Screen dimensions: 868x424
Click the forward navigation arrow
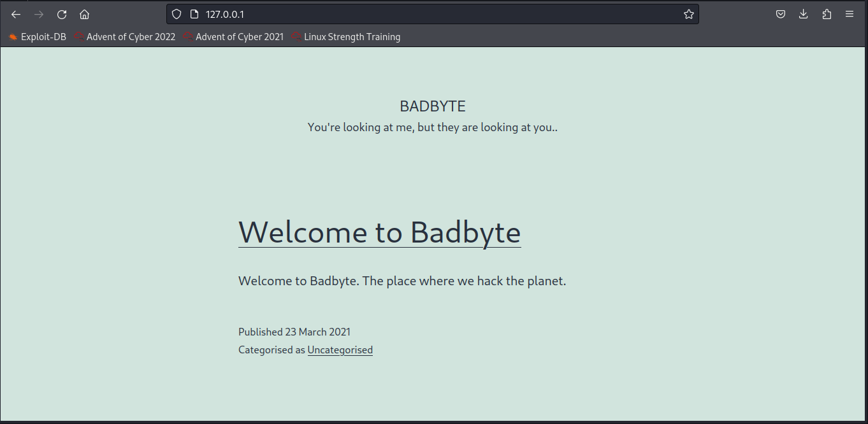(x=39, y=15)
